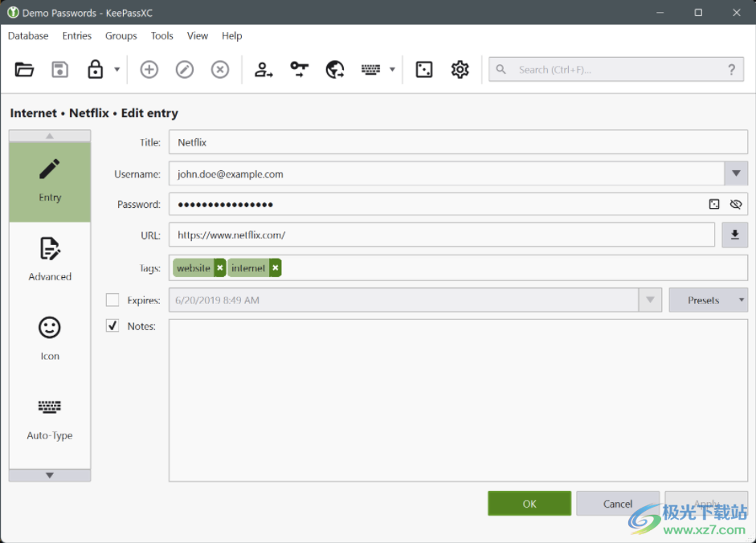The image size is (756, 543).
Task: Click the Username field
Action: pos(447,174)
